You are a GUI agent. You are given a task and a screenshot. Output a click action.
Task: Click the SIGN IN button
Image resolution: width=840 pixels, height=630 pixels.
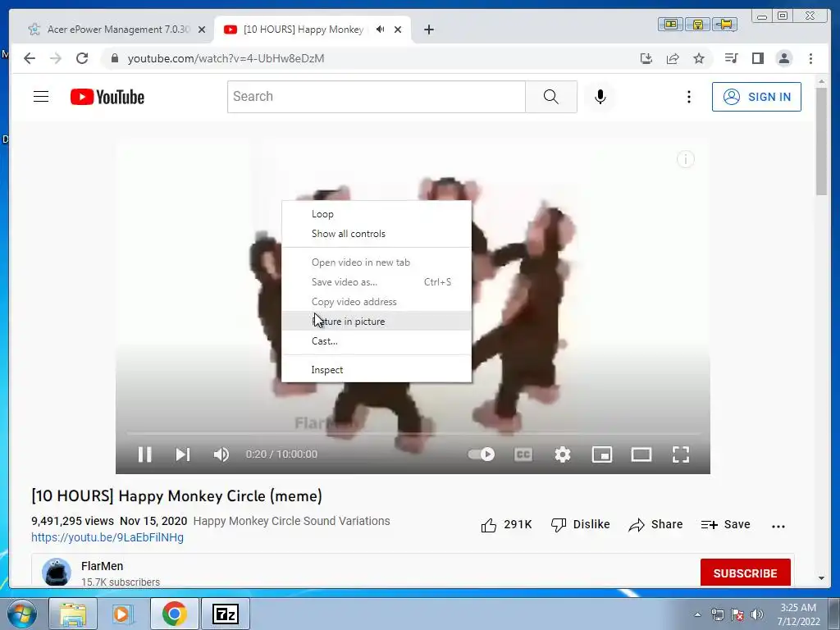pyautogui.click(x=756, y=97)
